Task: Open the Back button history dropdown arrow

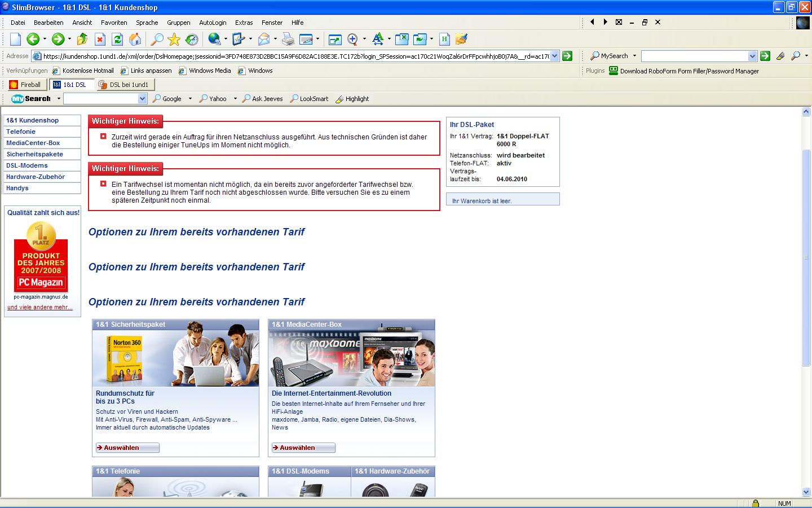Action: click(45, 39)
